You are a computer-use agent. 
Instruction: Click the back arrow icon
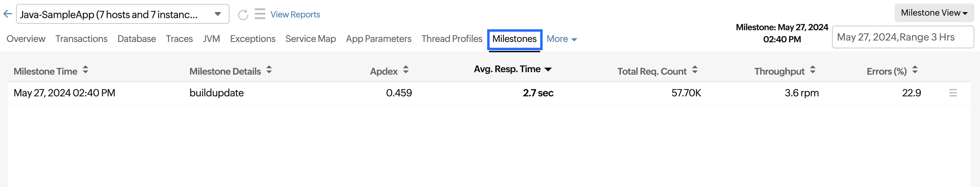pyautogui.click(x=7, y=14)
